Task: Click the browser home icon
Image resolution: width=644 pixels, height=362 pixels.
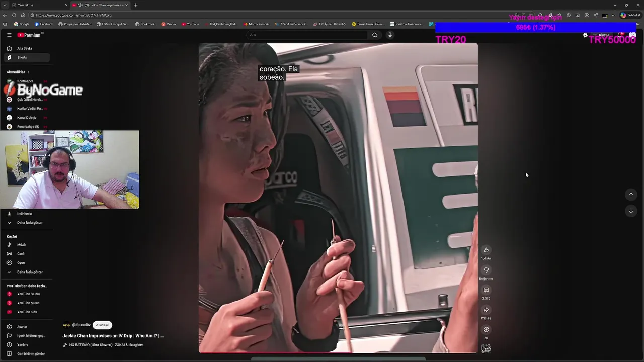Action: tap(23, 15)
